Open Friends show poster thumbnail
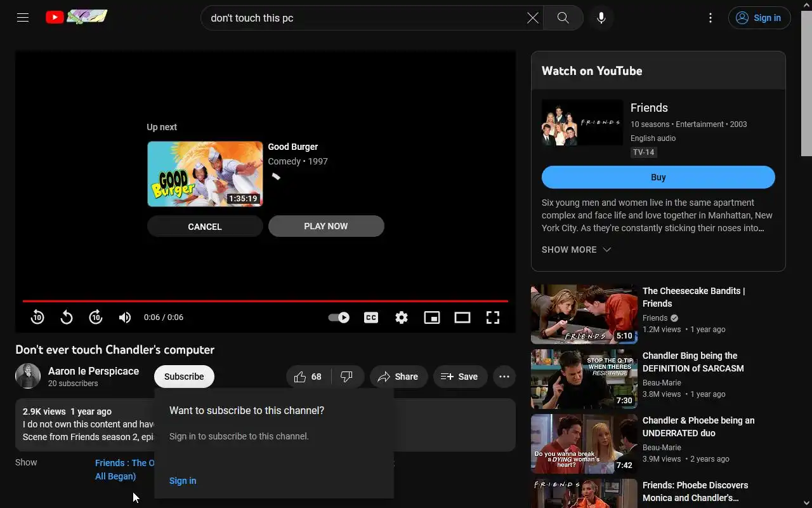 [582, 123]
